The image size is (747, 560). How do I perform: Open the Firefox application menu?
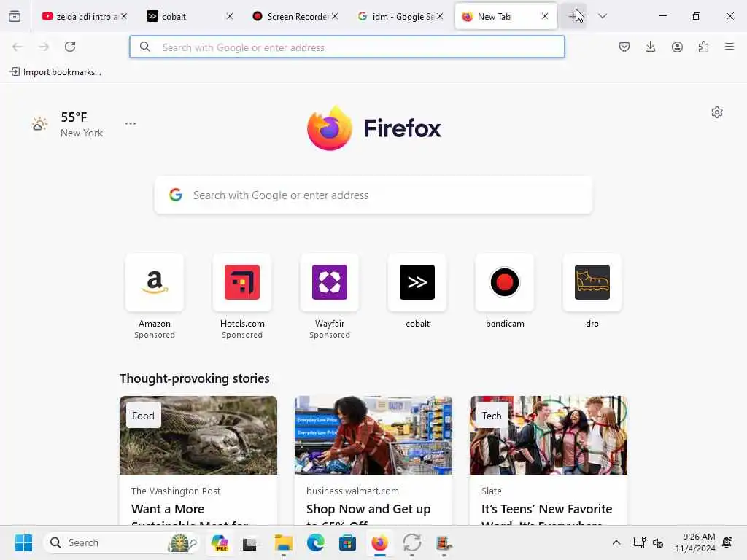click(729, 47)
